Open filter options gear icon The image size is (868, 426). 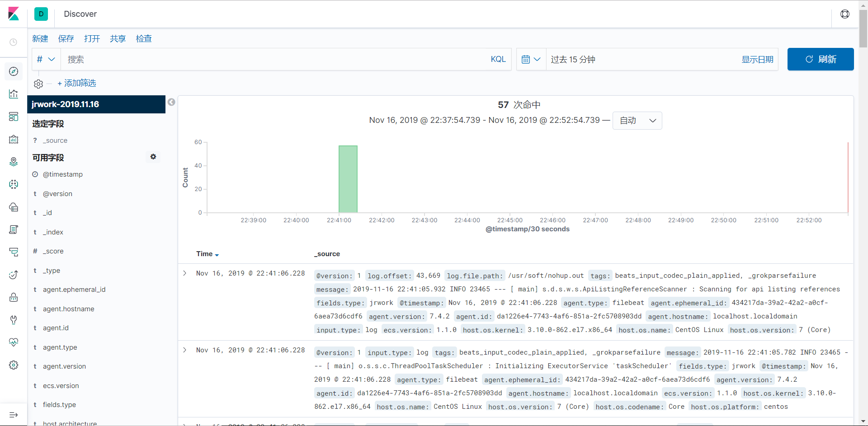38,84
